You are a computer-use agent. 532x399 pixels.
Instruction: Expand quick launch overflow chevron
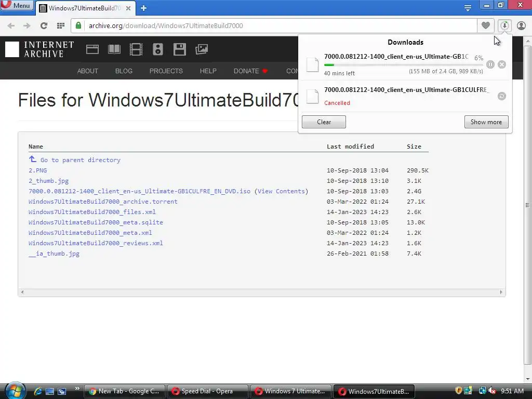pyautogui.click(x=77, y=389)
